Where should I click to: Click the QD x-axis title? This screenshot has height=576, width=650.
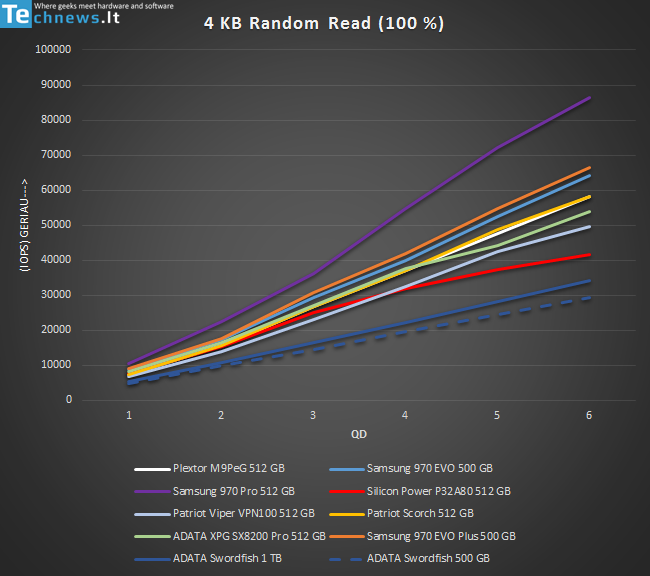click(359, 434)
